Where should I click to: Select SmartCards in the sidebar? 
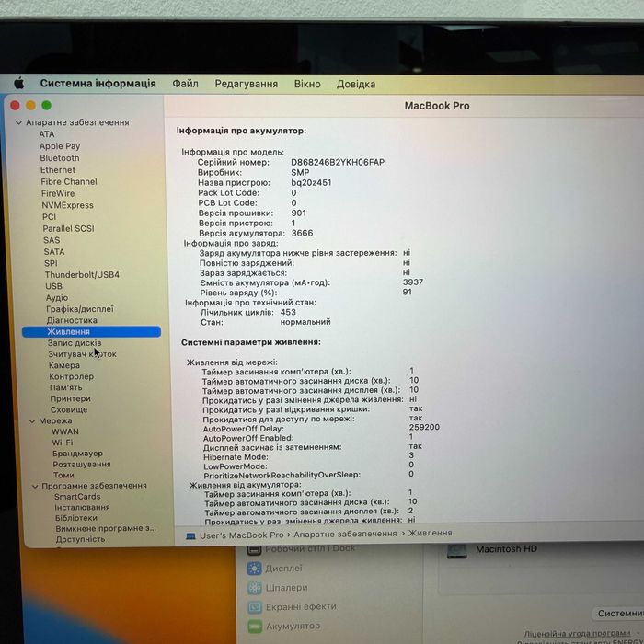click(x=77, y=497)
